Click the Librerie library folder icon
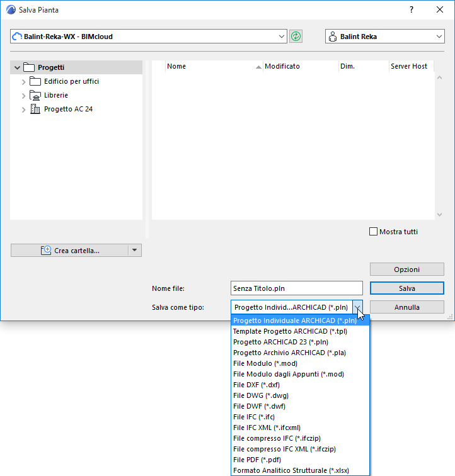Viewport: 455px width, 476px height. [35, 95]
